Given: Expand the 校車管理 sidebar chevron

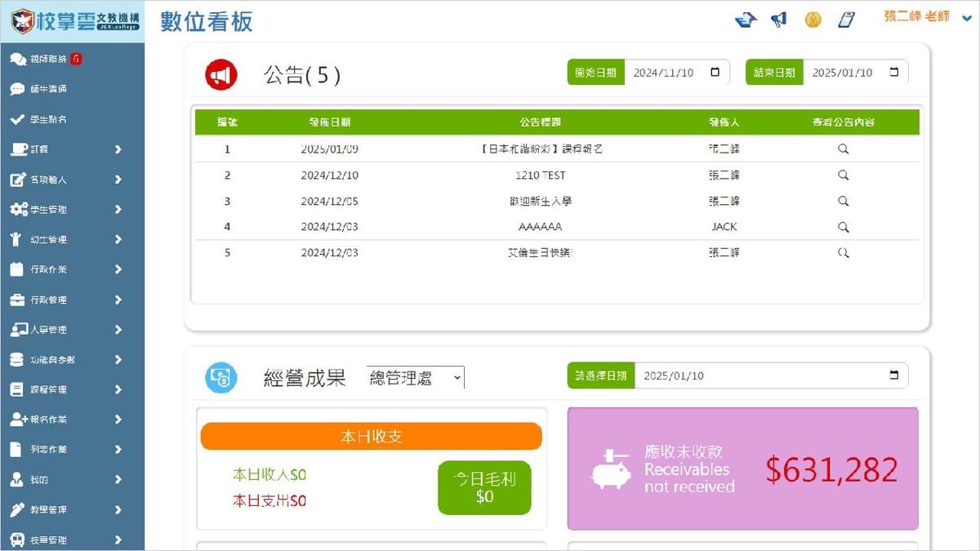Looking at the screenshot, I should pyautogui.click(x=118, y=540).
